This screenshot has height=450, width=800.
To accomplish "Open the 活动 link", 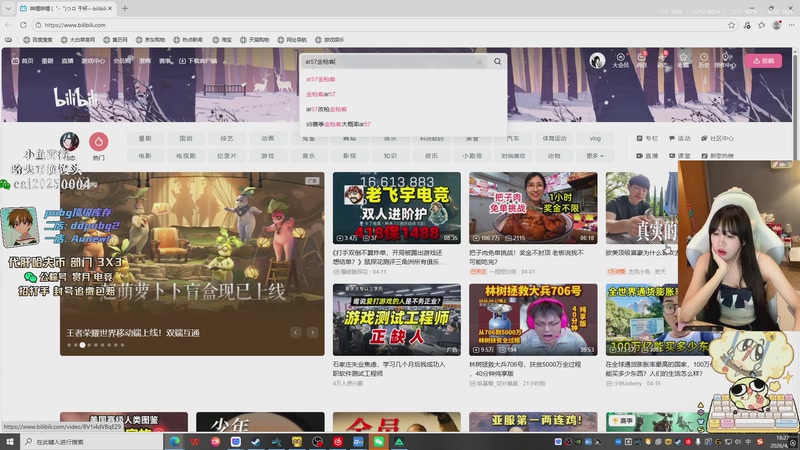I will click(x=680, y=138).
